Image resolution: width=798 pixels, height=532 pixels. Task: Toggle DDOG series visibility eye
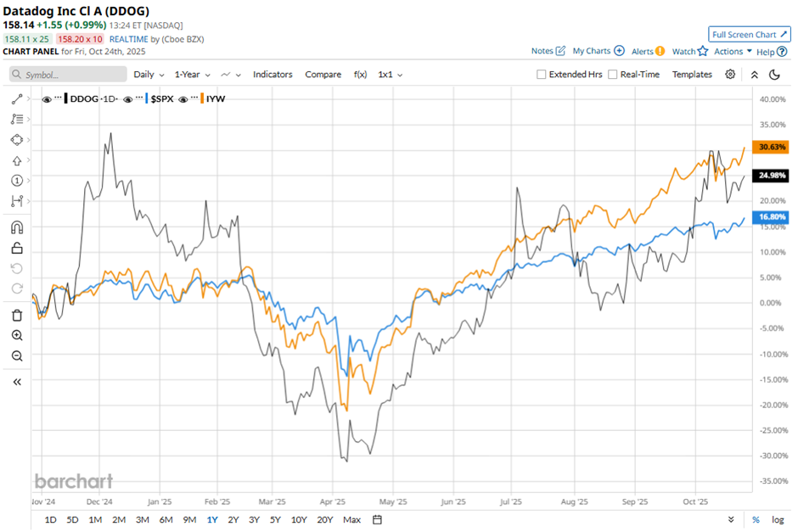click(47, 99)
